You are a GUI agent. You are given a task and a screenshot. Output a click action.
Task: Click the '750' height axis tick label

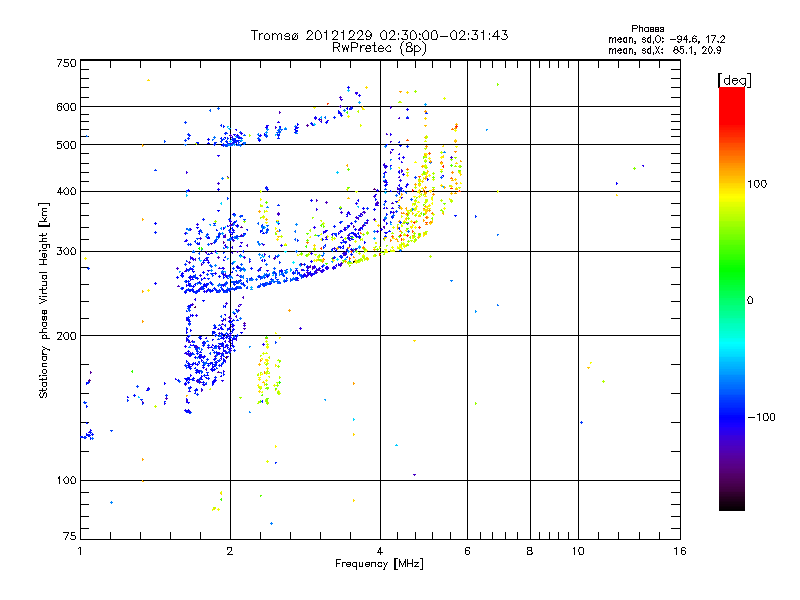67,64
